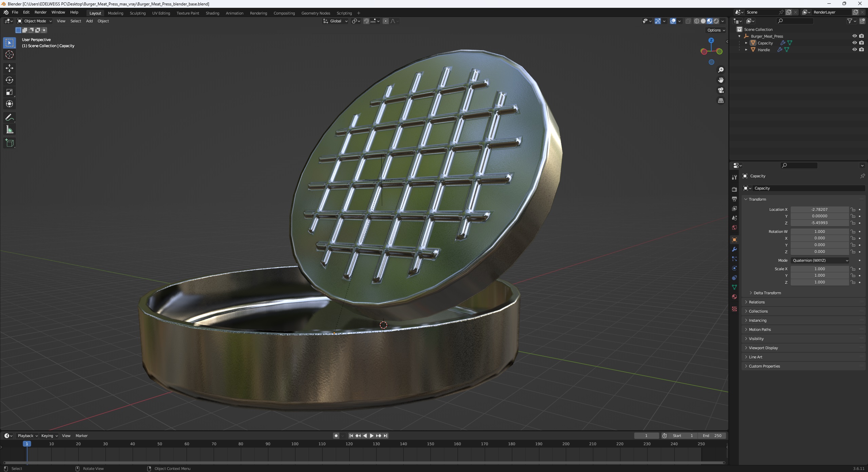This screenshot has width=868, height=472.
Task: Open the Output properties tab
Action: click(x=734, y=199)
